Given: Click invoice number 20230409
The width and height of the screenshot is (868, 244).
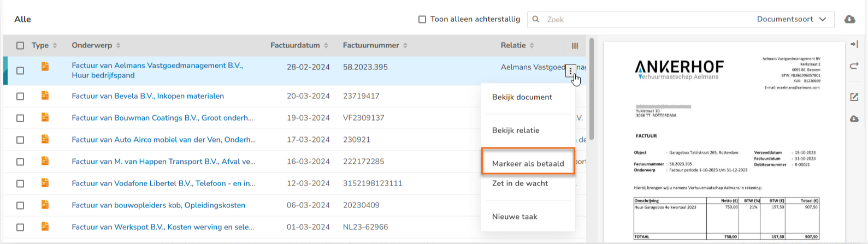Looking at the screenshot, I should pyautogui.click(x=361, y=205).
